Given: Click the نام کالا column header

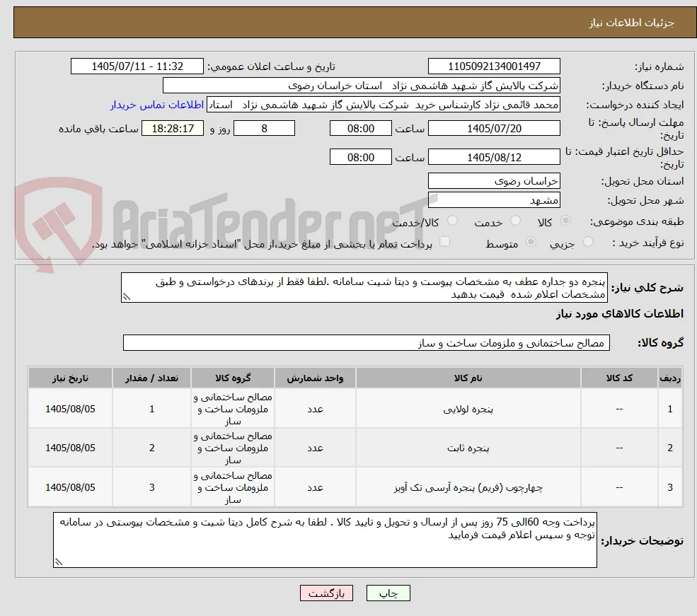Looking at the screenshot, I should [468, 378].
